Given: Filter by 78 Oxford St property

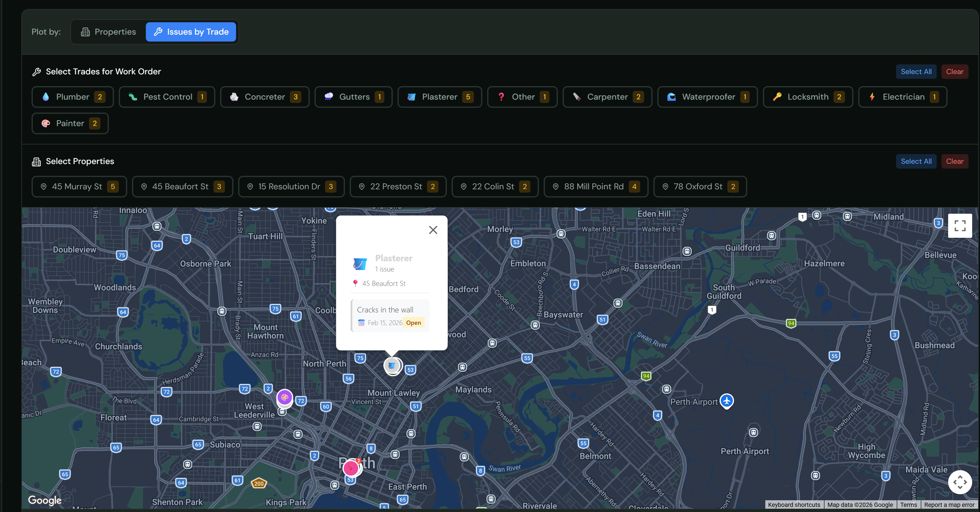Looking at the screenshot, I should pos(700,187).
